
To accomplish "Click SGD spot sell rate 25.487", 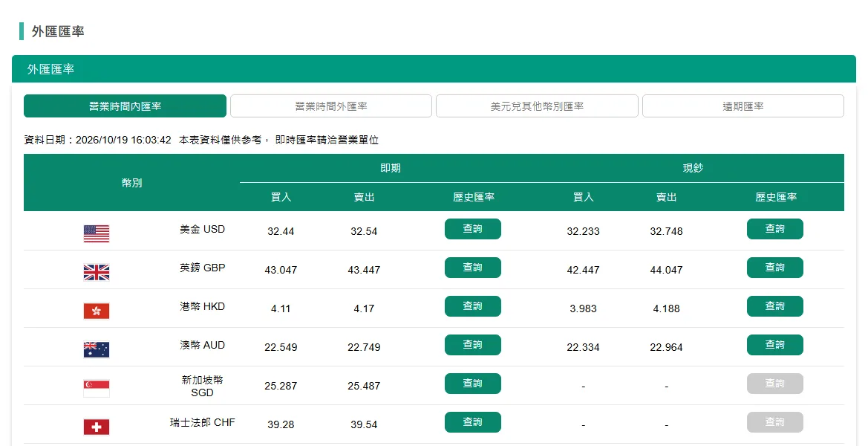I will click(364, 387).
